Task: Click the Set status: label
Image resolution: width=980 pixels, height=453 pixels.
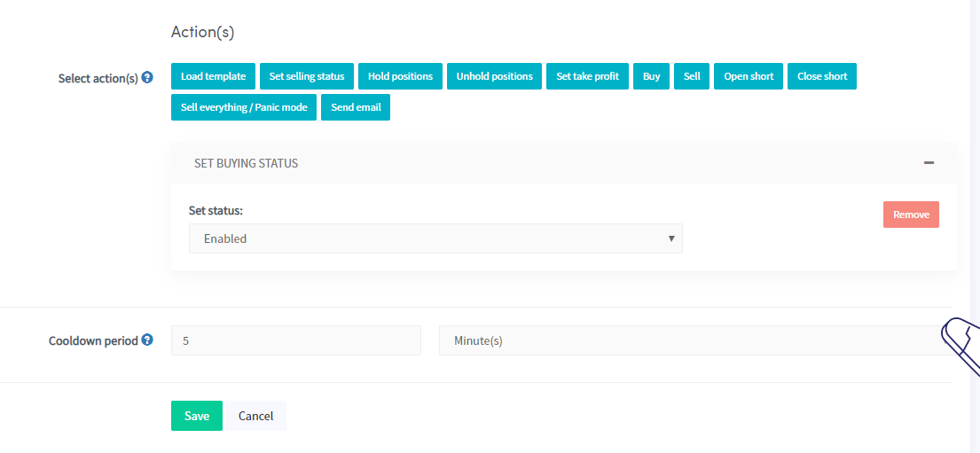Action: coord(216,211)
